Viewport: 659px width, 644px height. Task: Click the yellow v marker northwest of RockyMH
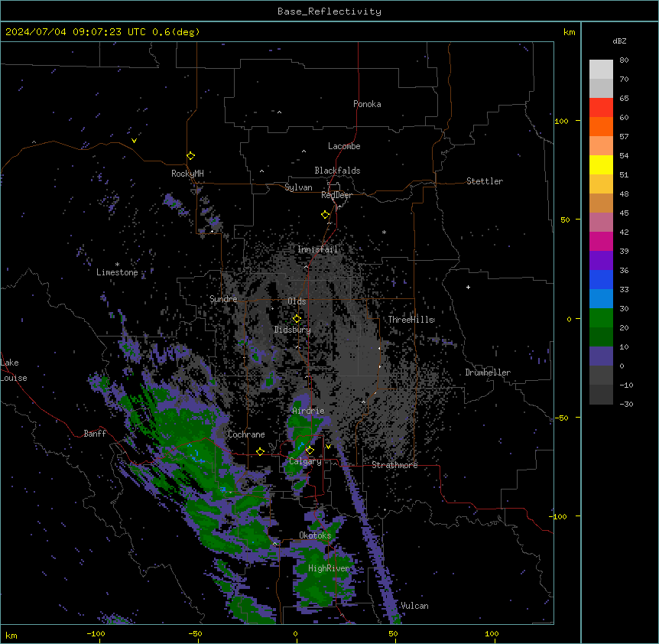(134, 141)
